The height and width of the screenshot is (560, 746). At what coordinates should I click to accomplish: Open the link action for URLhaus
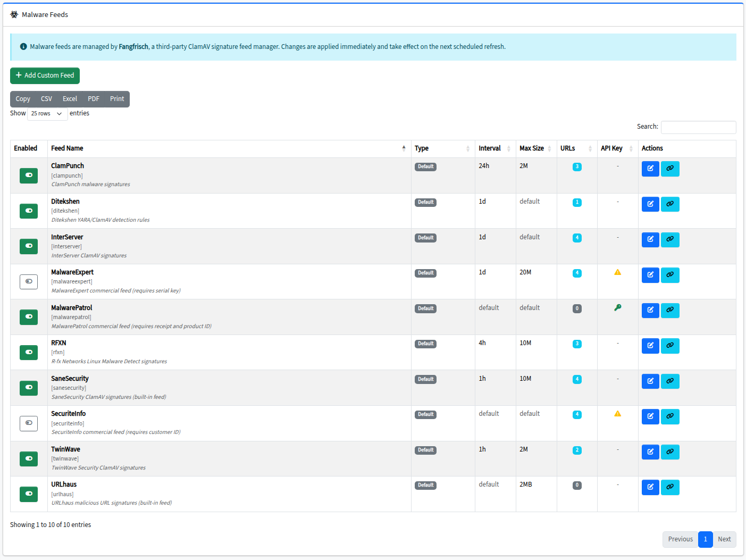(670, 487)
